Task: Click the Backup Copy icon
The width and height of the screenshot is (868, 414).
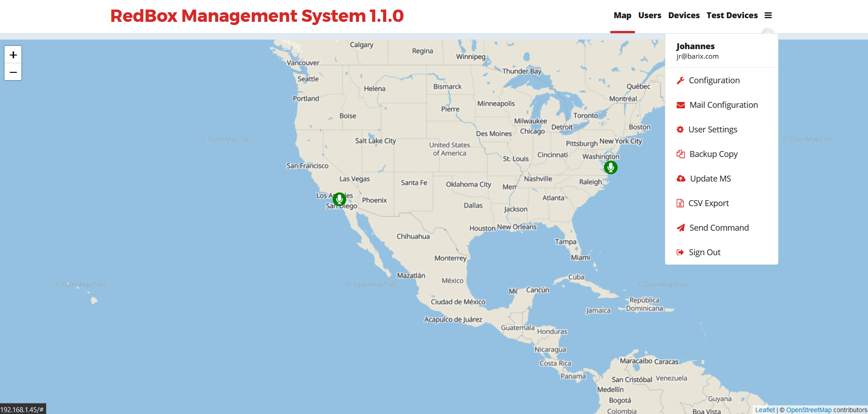Action: (x=681, y=154)
